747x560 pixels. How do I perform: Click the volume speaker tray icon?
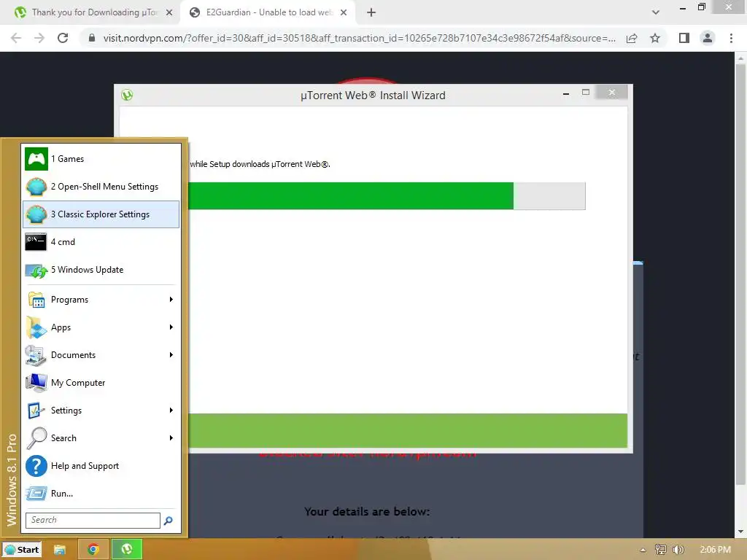[678, 550]
